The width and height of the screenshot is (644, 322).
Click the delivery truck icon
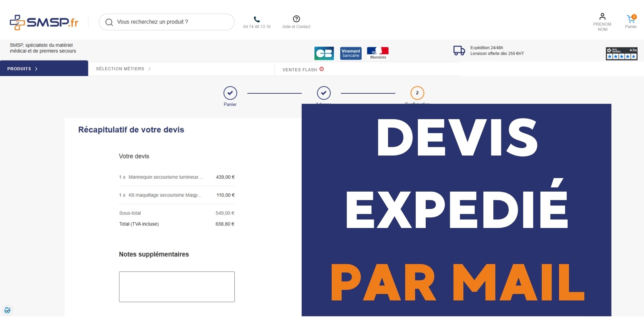459,51
